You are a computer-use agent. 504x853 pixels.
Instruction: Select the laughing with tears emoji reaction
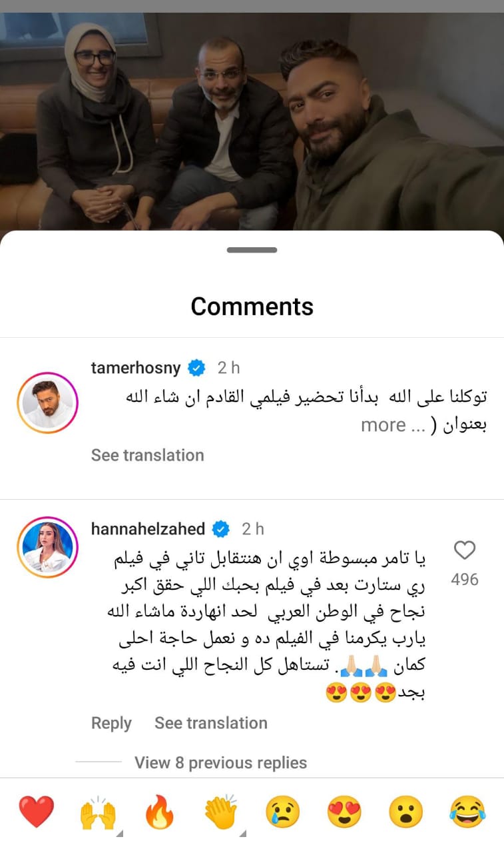pos(467,812)
